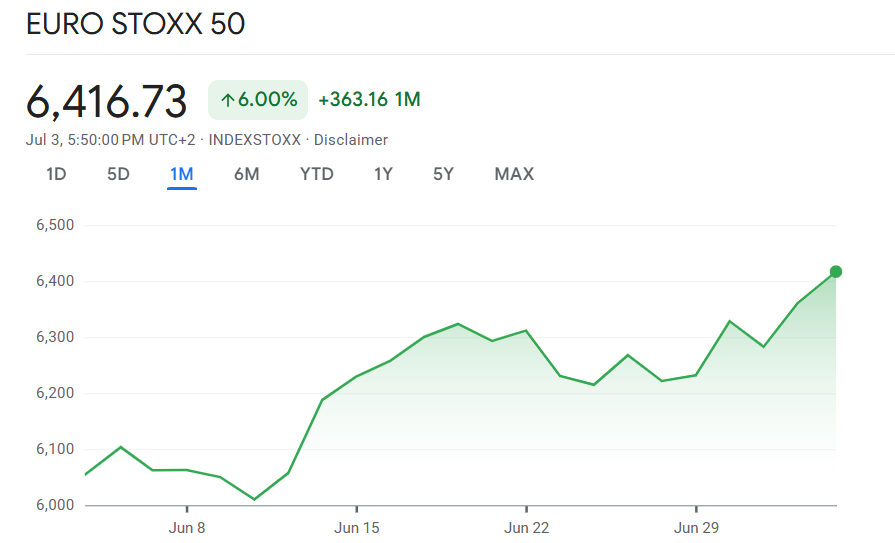Image resolution: width=895 pixels, height=543 pixels.
Task: Select the 1D time range tab
Action: (x=56, y=174)
